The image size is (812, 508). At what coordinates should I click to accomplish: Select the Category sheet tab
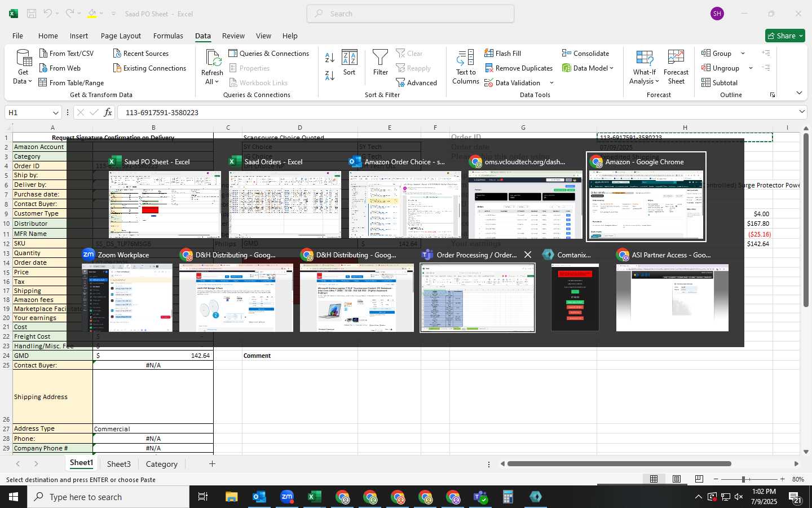pos(161,463)
